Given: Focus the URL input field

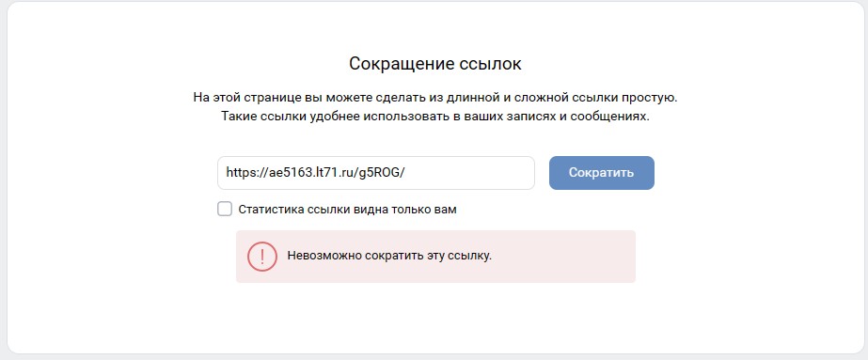Looking at the screenshot, I should click(376, 173).
